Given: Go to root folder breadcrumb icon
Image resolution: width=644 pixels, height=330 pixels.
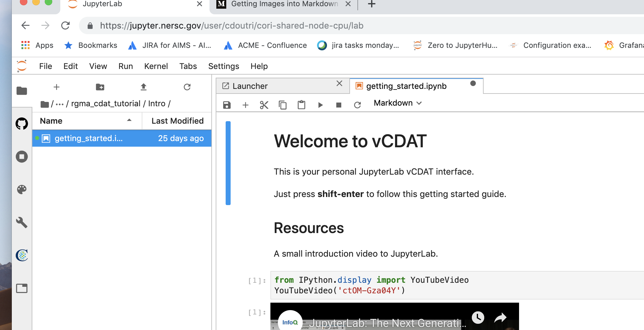Looking at the screenshot, I should coord(45,104).
